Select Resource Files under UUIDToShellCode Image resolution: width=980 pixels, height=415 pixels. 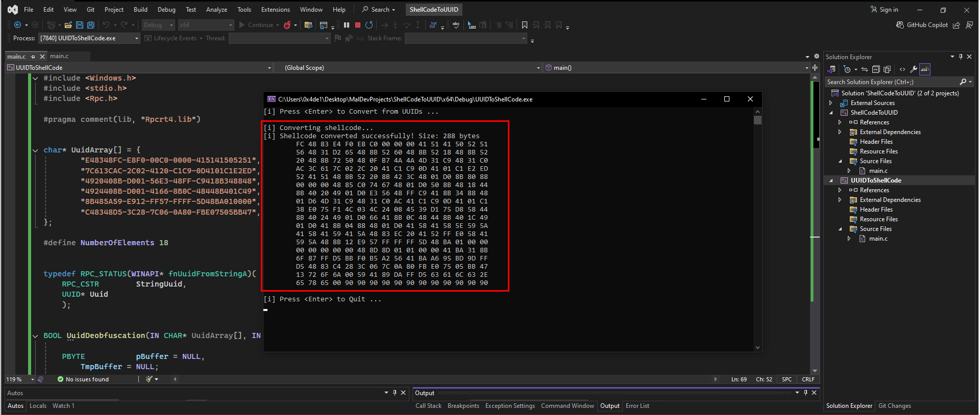878,219
